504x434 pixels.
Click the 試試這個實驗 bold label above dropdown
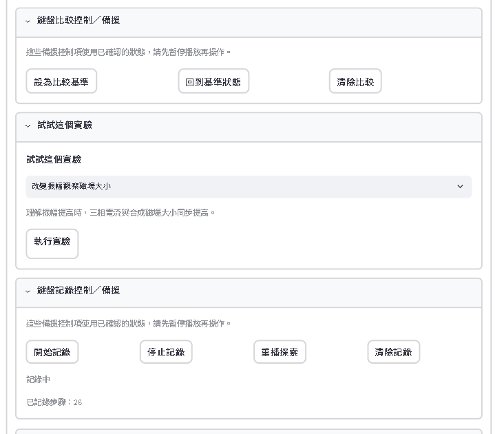point(54,159)
